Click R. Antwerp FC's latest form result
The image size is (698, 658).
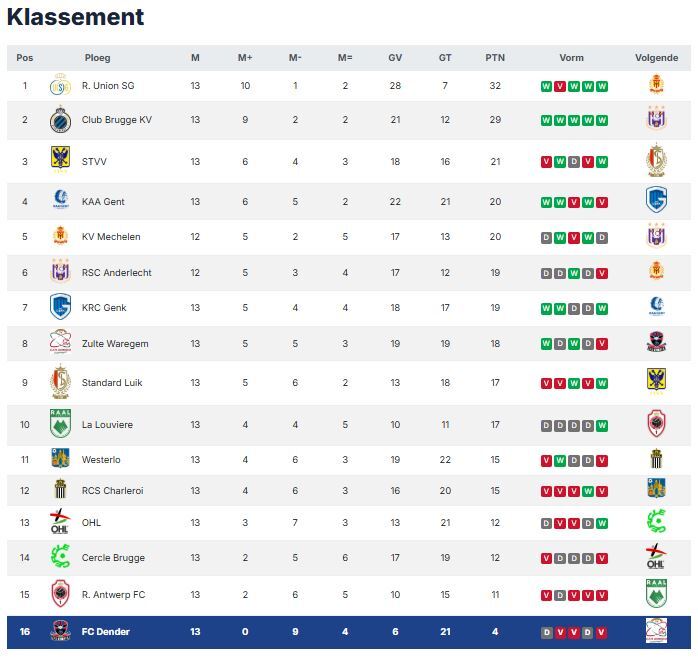pos(602,595)
